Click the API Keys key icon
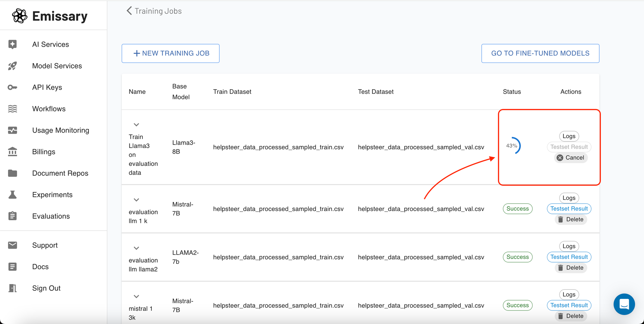The image size is (644, 324). [13, 87]
